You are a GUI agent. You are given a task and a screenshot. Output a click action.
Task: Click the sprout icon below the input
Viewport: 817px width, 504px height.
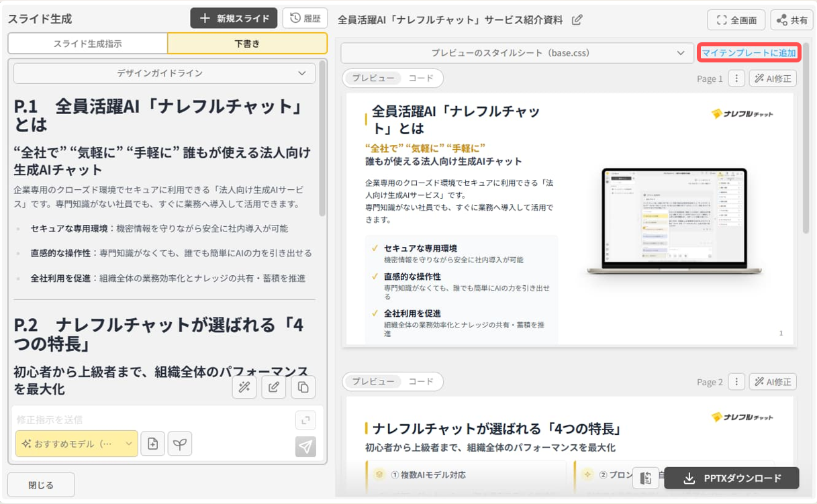point(180,444)
